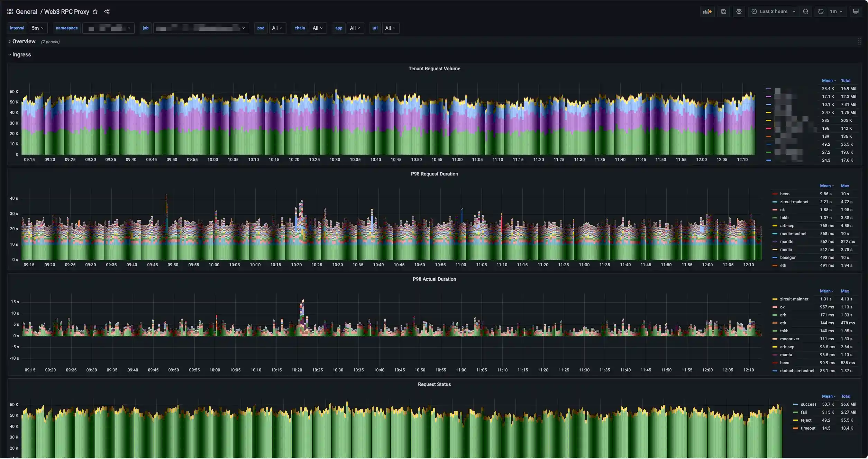Open the Last 3 hours time picker
This screenshot has width=868, height=459.
click(774, 11)
